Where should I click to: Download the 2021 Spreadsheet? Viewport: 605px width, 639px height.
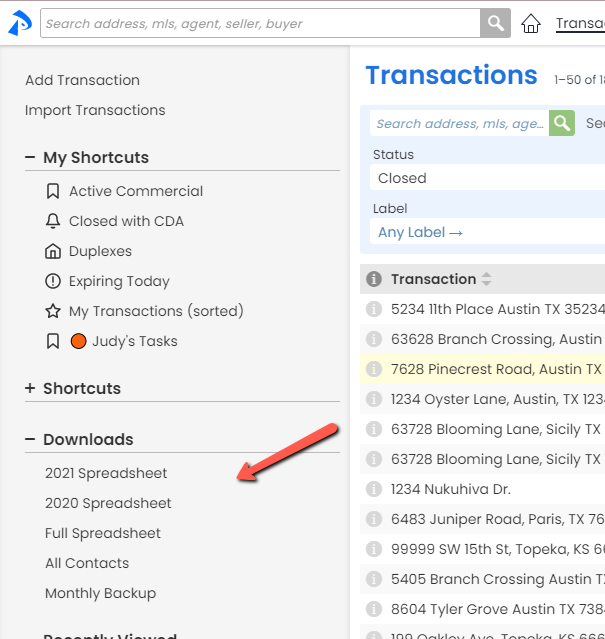(x=106, y=473)
